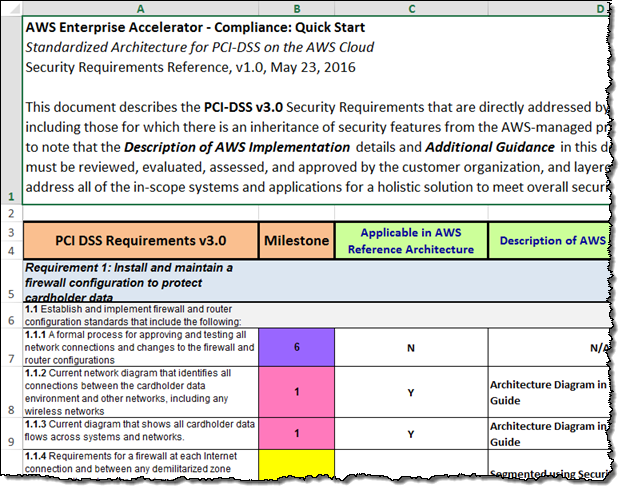Screen dimensions: 624x491
Task: Select the 1.1.2 network diagram cell
Action: click(140, 392)
